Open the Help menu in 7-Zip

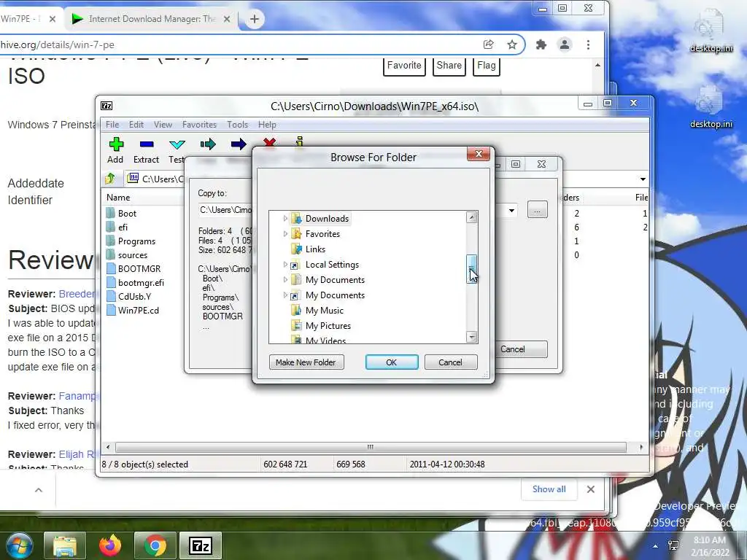pyautogui.click(x=267, y=124)
